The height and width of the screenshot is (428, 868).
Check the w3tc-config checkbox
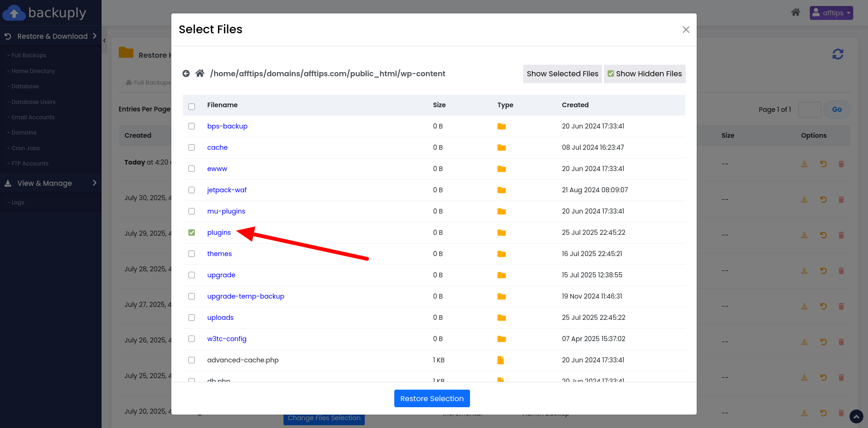coord(192,339)
